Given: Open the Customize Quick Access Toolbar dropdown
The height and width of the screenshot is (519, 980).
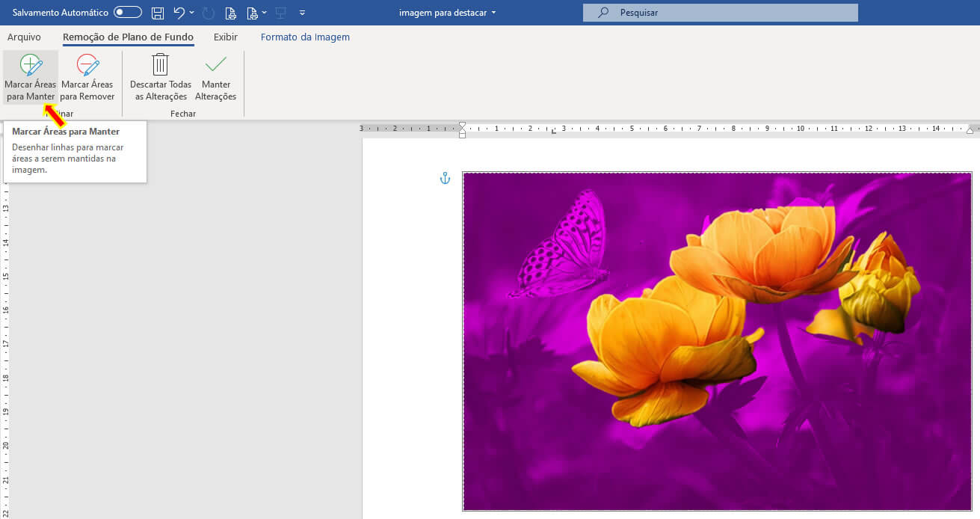Looking at the screenshot, I should coord(302,13).
